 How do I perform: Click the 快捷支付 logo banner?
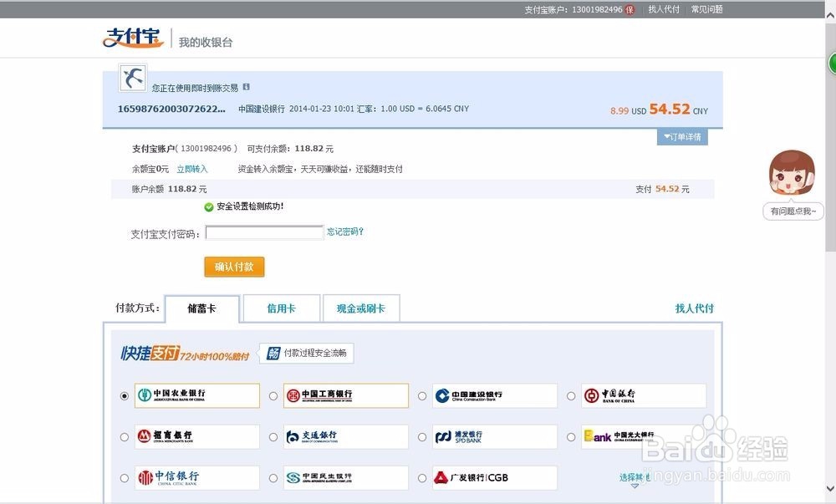[x=185, y=354]
